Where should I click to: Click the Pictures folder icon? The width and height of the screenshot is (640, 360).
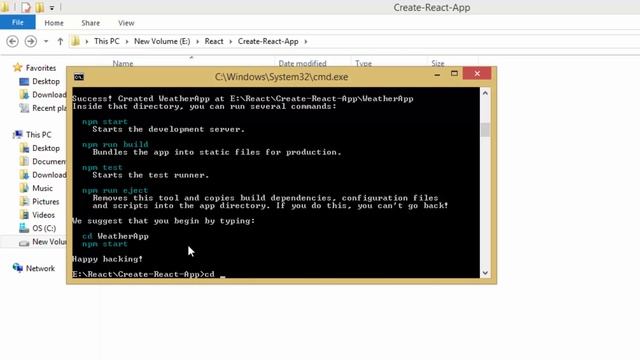coord(24,201)
